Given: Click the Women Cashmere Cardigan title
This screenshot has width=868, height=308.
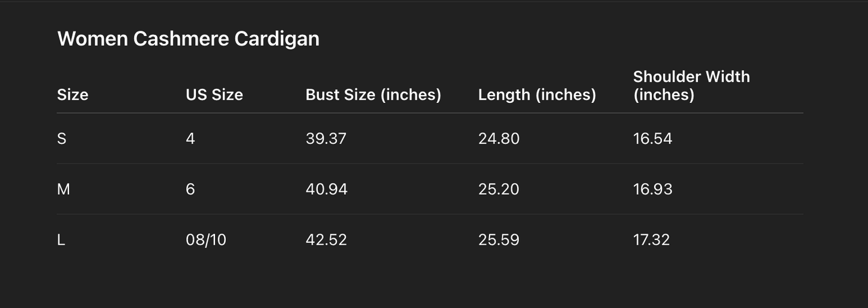Looking at the screenshot, I should pos(188,39).
